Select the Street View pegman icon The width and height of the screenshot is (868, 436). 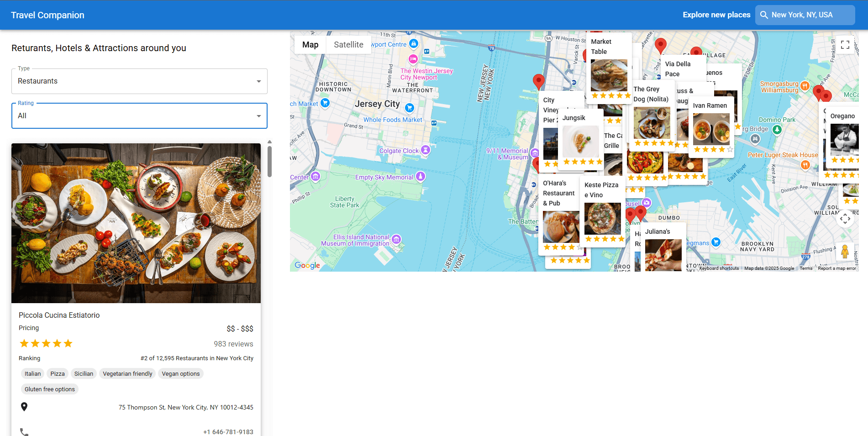845,252
